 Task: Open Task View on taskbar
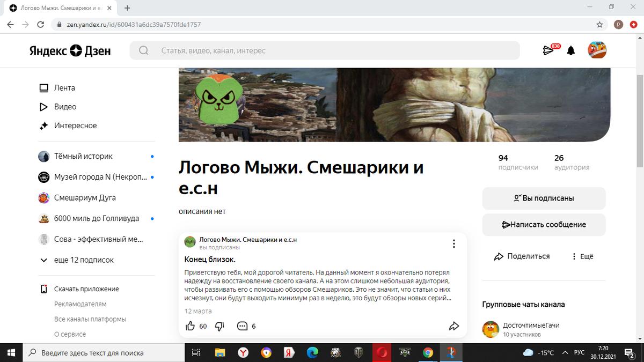pyautogui.click(x=196, y=353)
